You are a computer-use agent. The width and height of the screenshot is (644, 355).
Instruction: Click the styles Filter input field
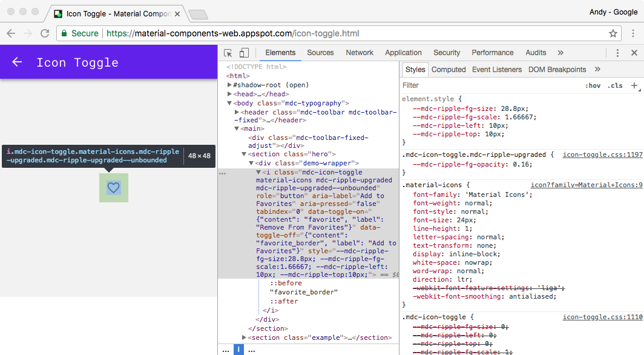pyautogui.click(x=424, y=85)
